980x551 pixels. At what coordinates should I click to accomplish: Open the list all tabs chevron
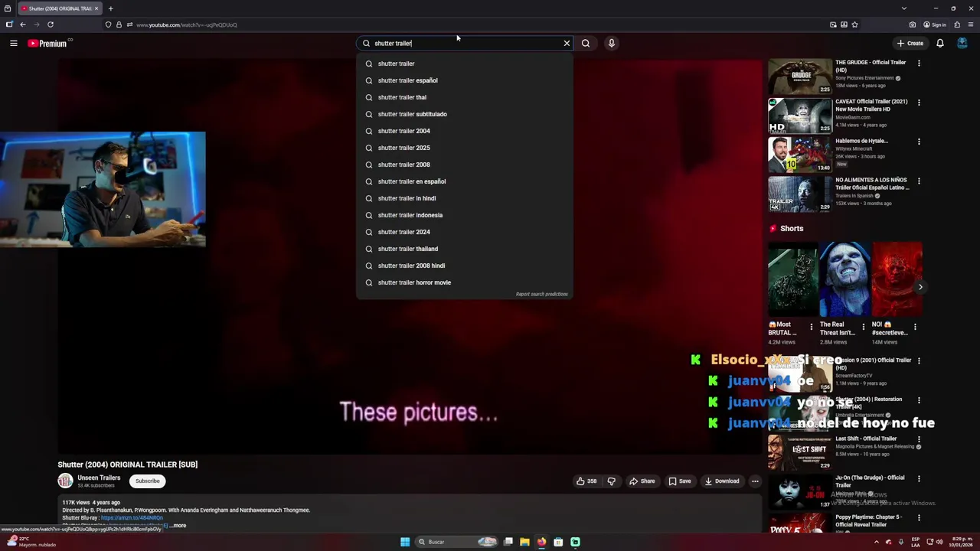(903, 8)
